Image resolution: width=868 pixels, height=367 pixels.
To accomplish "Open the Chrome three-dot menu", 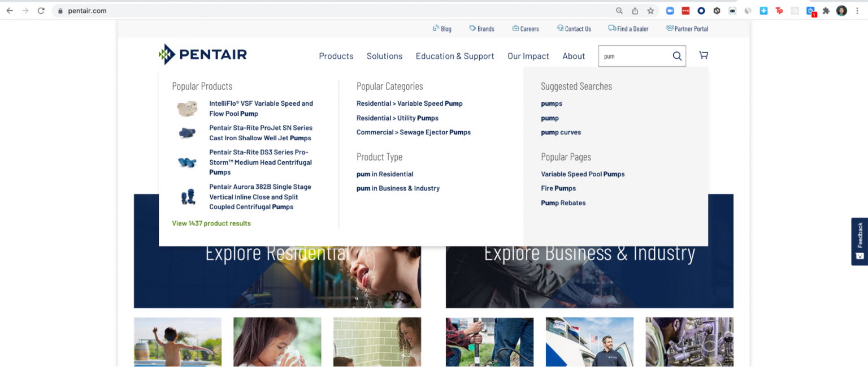I will (857, 11).
